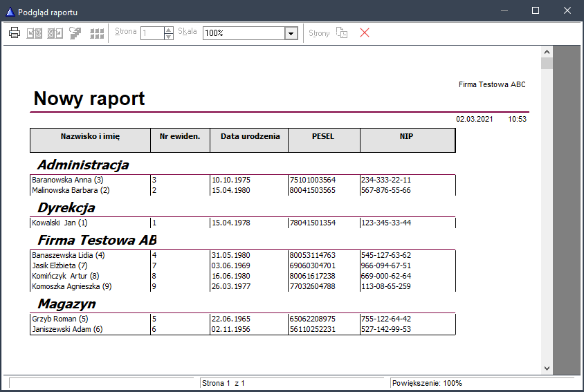Viewport: 584px width, 392px height.
Task: Click the printer icon to print the report
Action: point(15,32)
